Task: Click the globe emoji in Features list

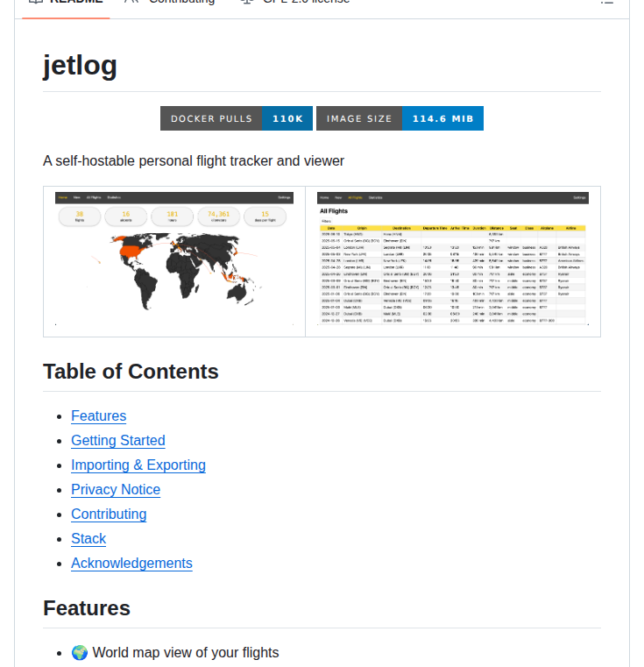Action: (80, 652)
